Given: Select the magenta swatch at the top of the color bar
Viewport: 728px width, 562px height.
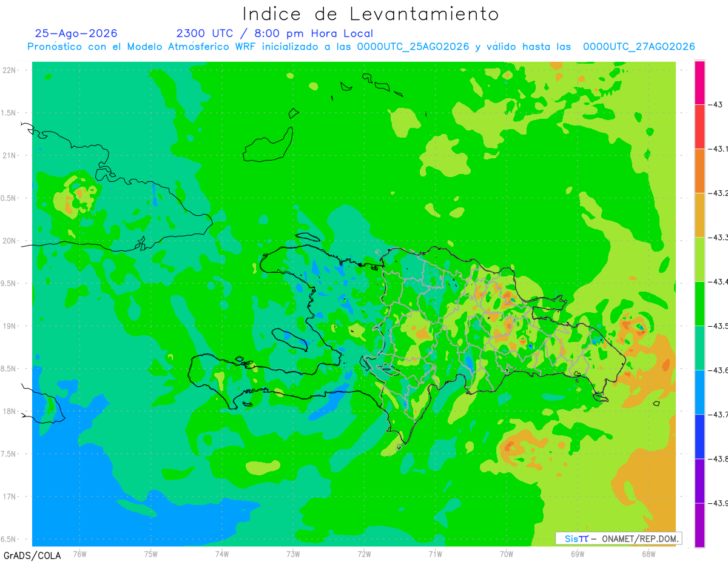Looking at the screenshot, I should [x=699, y=83].
